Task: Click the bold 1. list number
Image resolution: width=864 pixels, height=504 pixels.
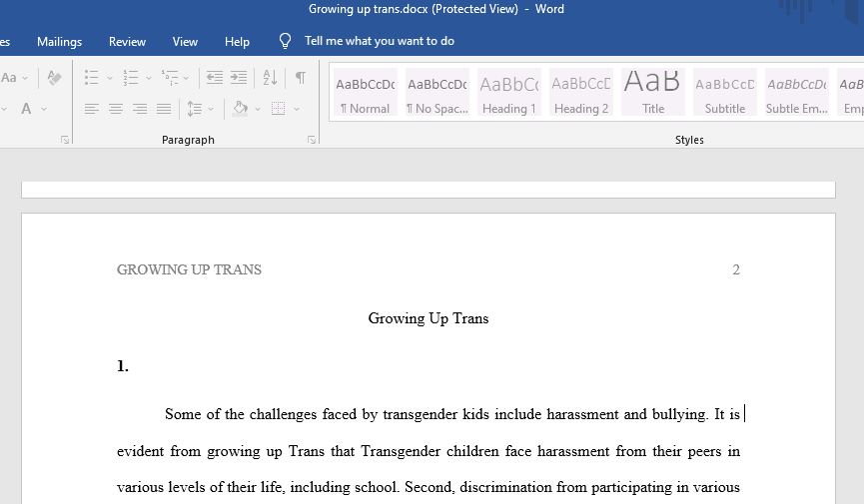Action: tap(123, 365)
